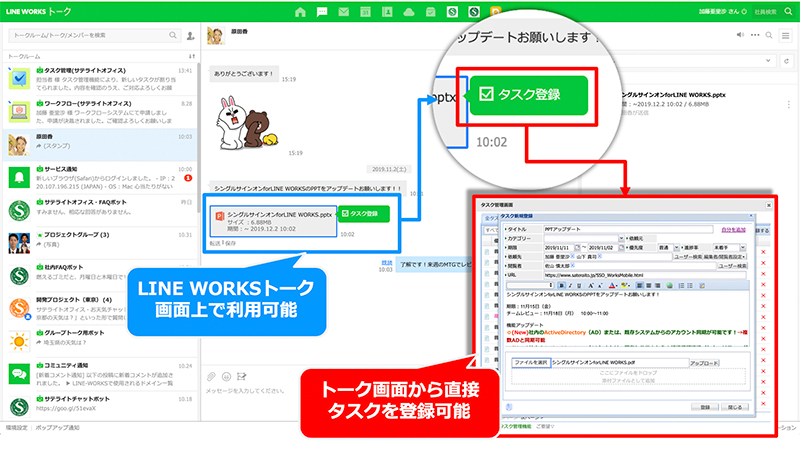Click the top bar search magnifier icon
This screenshot has width=800, height=450.
[x=788, y=11]
